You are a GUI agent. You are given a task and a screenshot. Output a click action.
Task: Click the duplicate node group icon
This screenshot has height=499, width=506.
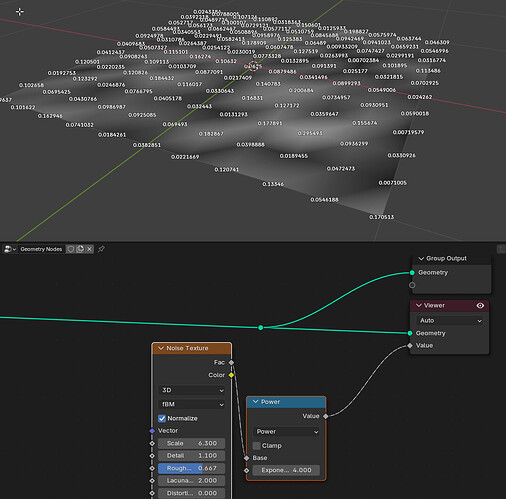tap(80, 249)
